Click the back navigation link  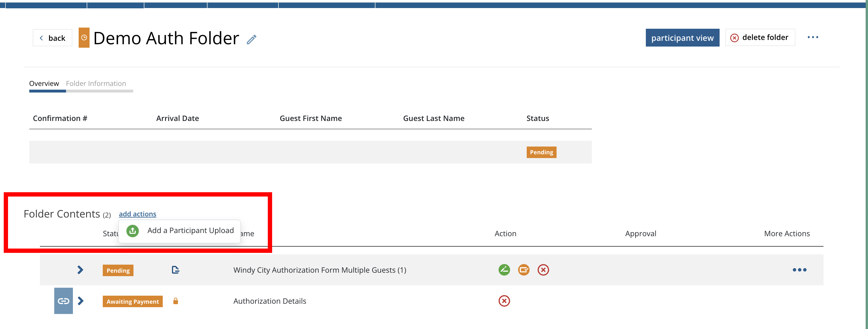pyautogui.click(x=53, y=38)
